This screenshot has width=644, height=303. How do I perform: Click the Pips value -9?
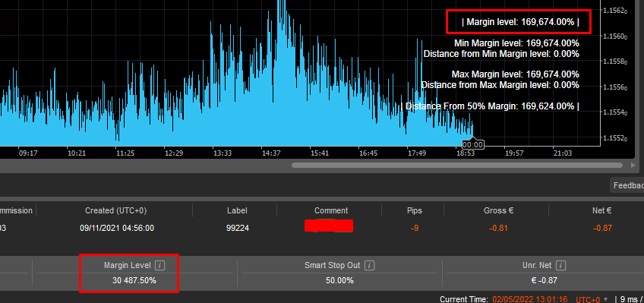(x=415, y=228)
